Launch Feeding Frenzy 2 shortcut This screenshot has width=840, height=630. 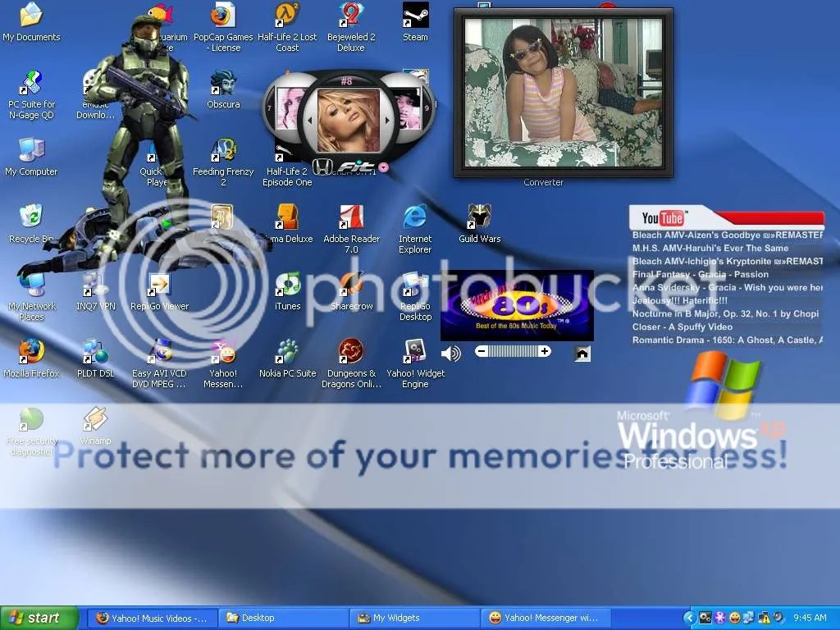click(x=223, y=162)
